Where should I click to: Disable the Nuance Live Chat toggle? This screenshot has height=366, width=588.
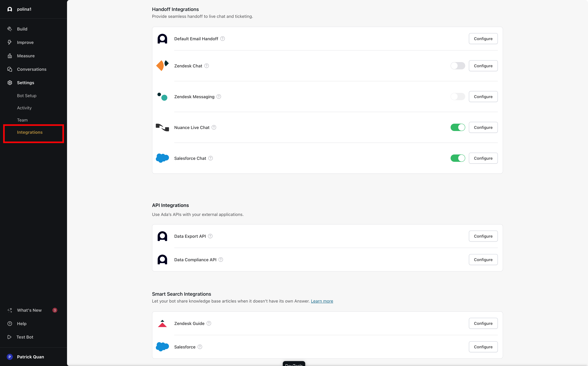click(x=458, y=127)
